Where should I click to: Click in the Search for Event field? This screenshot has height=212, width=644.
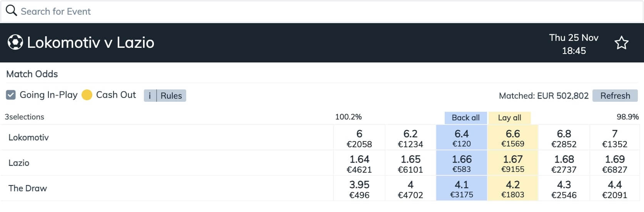[322, 12]
